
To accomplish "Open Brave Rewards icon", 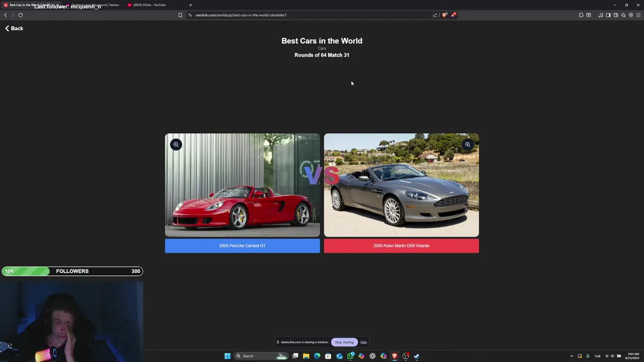I will (453, 15).
